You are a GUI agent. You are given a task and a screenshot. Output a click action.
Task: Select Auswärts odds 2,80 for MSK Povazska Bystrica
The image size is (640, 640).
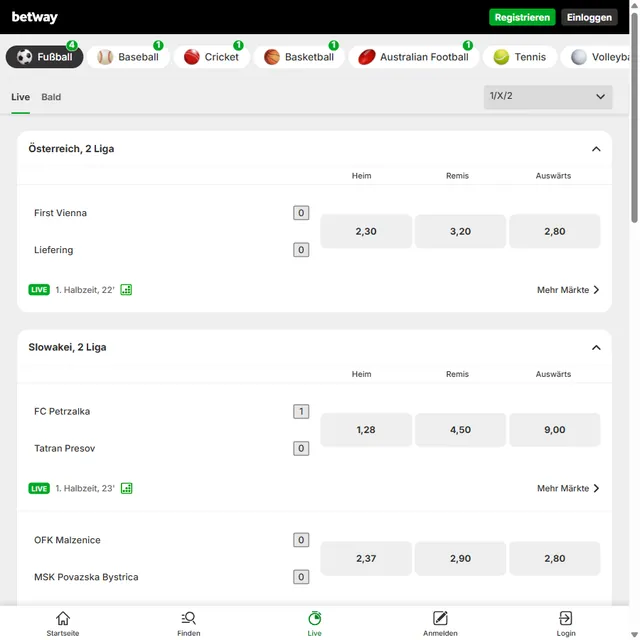pyautogui.click(x=555, y=558)
